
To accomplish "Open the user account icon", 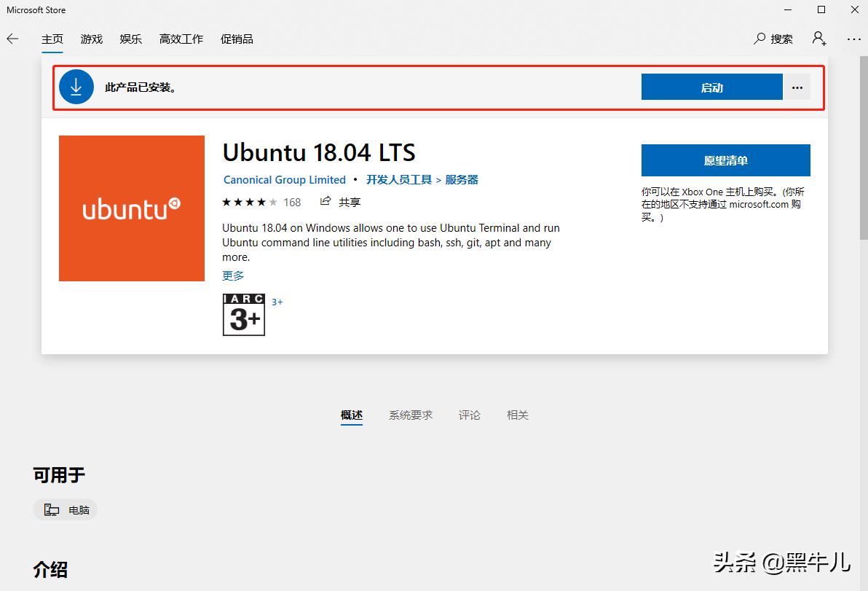I will click(x=818, y=39).
